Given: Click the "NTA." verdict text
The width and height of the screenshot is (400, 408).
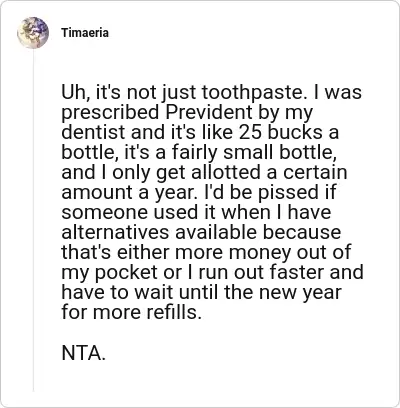Looking at the screenshot, I should (84, 353).
